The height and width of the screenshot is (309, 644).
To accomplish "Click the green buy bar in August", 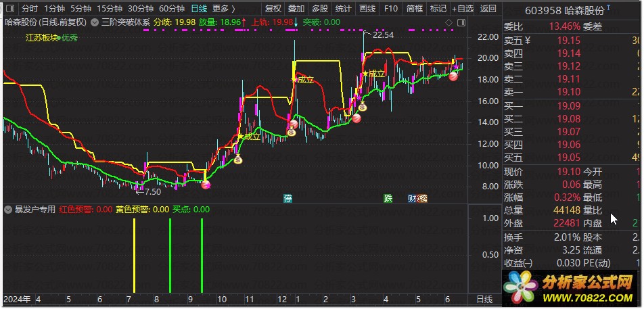I will coord(170,256).
